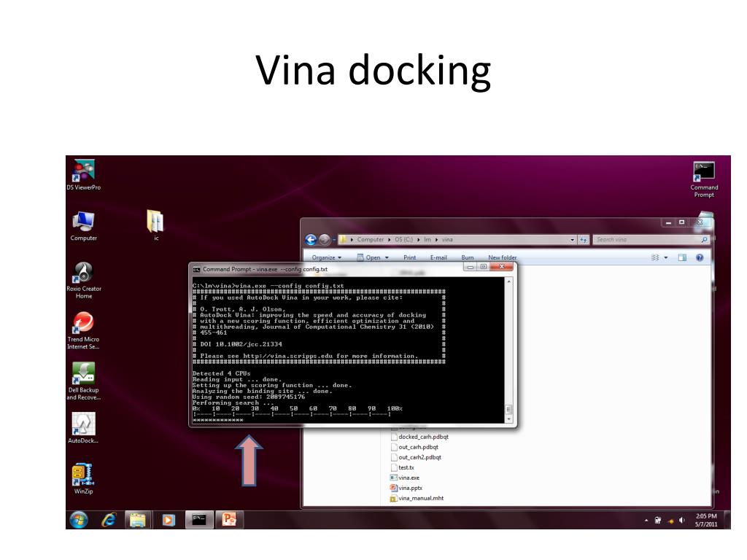Click Print in the Explorer toolbar
Viewport: 747px width, 560px height.
(x=410, y=257)
